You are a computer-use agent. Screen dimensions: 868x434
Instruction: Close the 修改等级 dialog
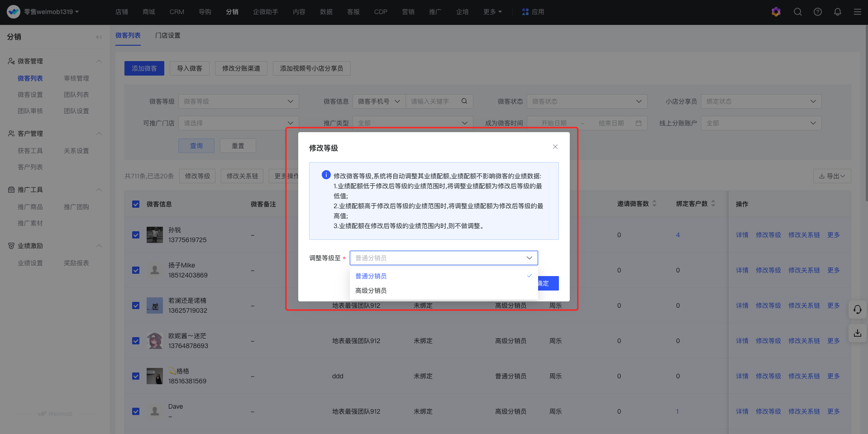click(555, 147)
